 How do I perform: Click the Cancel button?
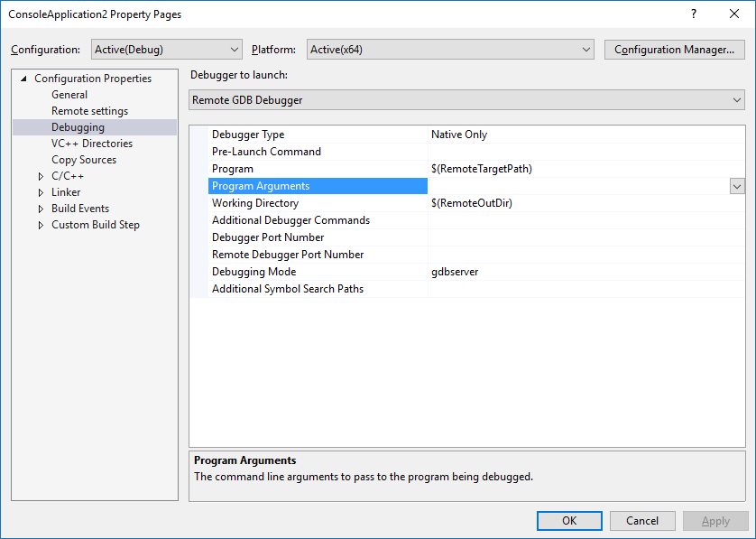[x=642, y=520]
